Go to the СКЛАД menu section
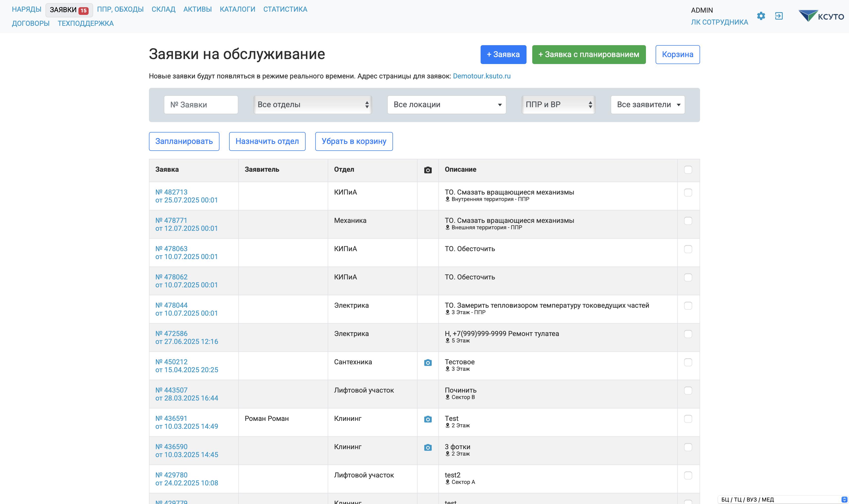The height and width of the screenshot is (504, 849). [x=163, y=9]
